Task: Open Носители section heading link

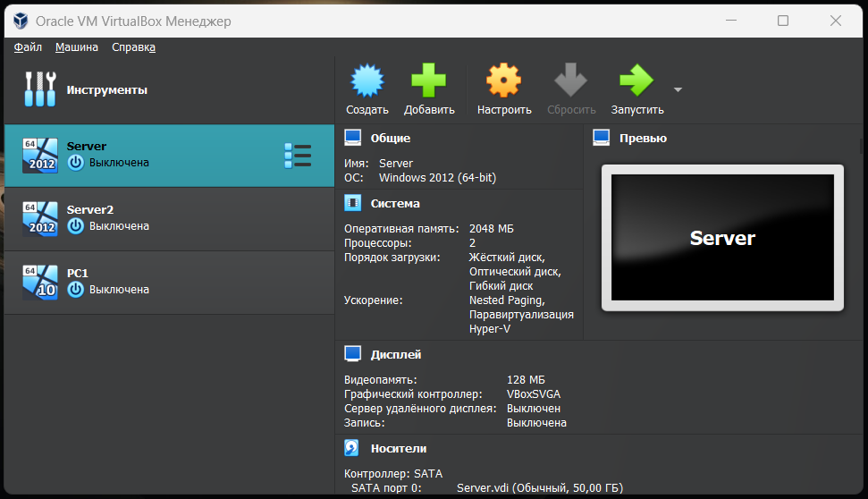Action: [x=399, y=449]
